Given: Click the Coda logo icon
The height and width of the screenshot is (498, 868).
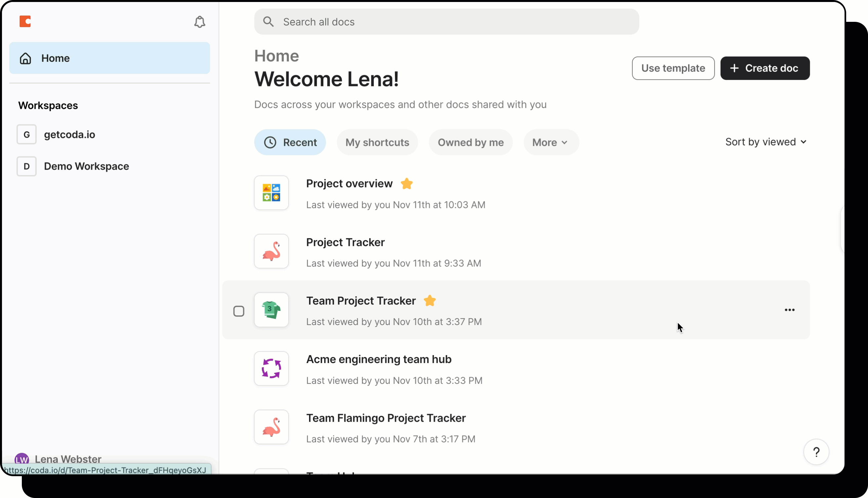Looking at the screenshot, I should pyautogui.click(x=25, y=21).
